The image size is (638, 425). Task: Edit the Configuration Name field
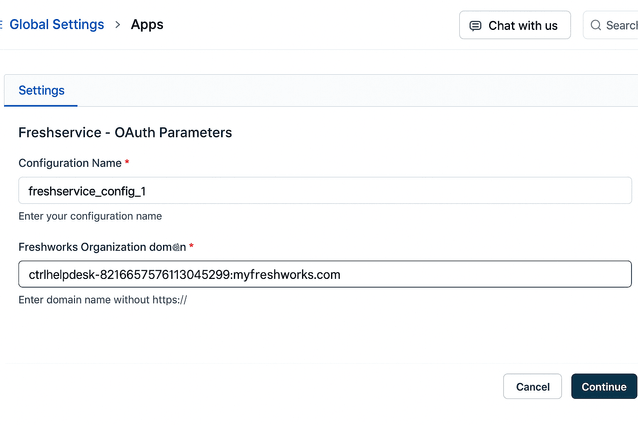[x=325, y=190]
